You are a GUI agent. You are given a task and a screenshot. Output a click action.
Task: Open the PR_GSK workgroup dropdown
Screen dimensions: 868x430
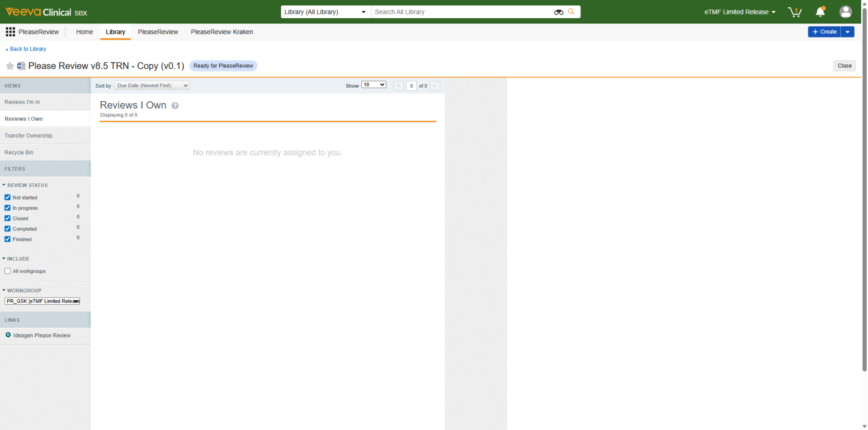tap(42, 301)
